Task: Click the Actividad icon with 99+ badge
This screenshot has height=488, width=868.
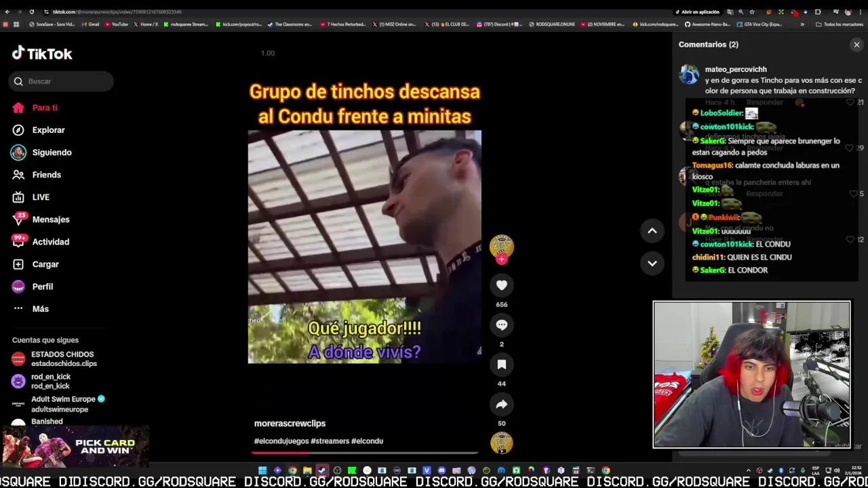Action: point(18,242)
